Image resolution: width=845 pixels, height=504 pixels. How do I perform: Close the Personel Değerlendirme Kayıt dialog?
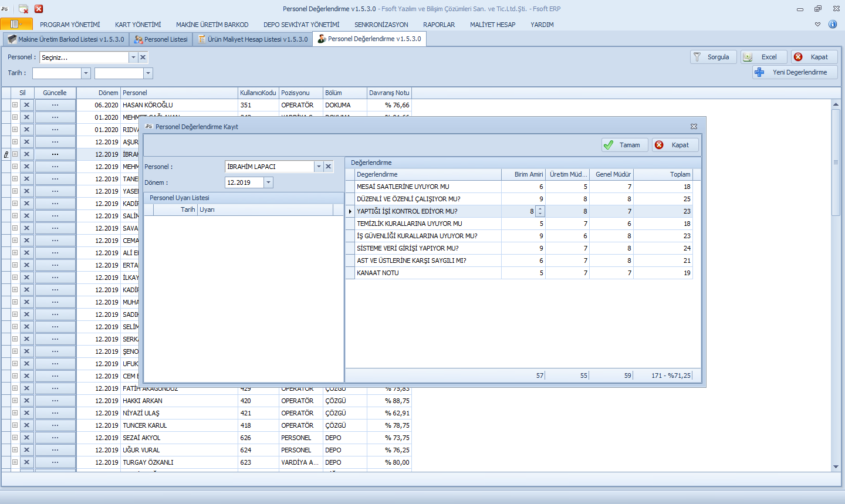pyautogui.click(x=694, y=127)
